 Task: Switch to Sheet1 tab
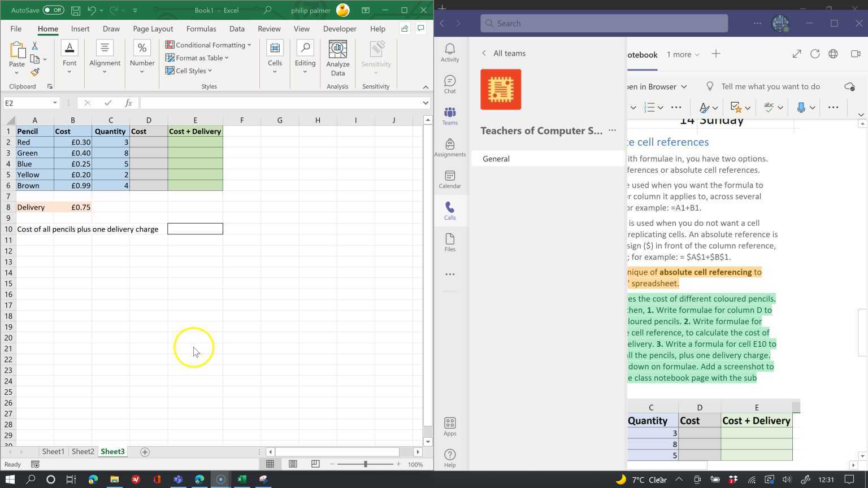(53, 452)
